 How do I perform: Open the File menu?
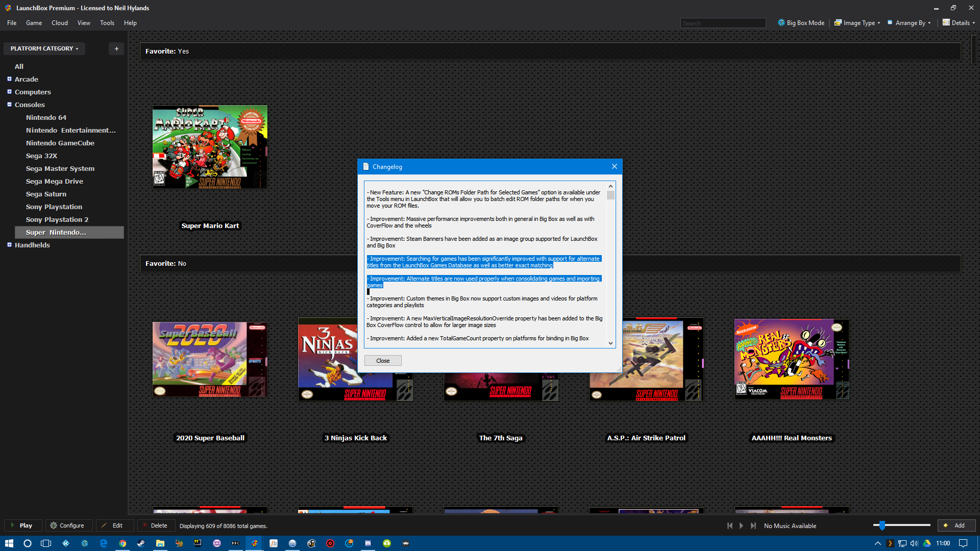tap(12, 23)
